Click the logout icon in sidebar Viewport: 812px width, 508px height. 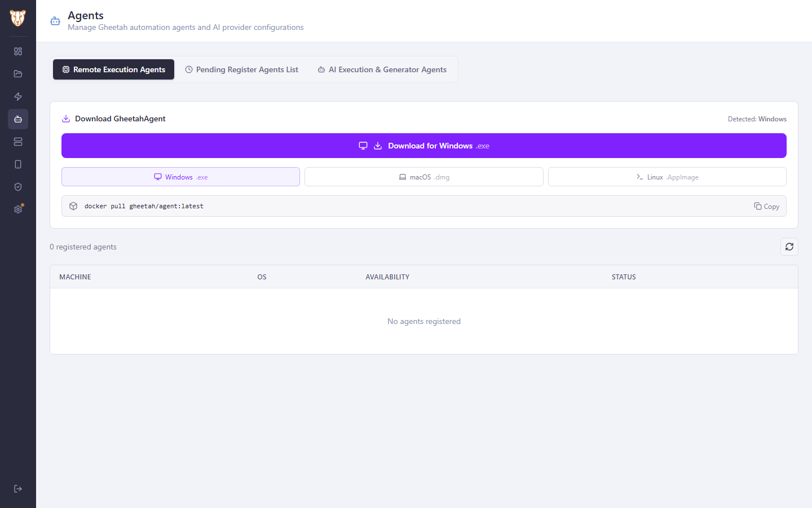[18, 489]
